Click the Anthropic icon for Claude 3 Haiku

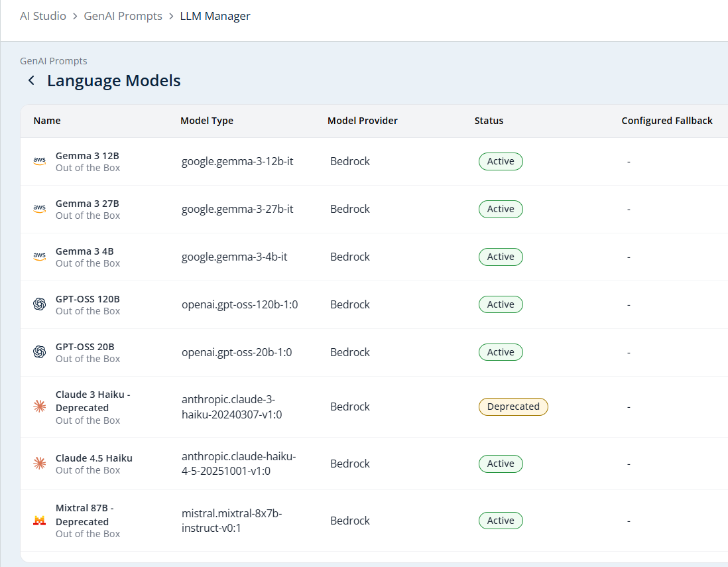click(40, 407)
